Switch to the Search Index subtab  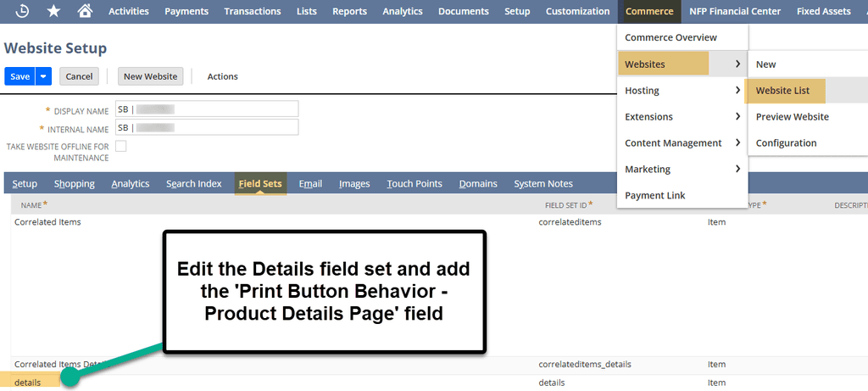tap(194, 183)
